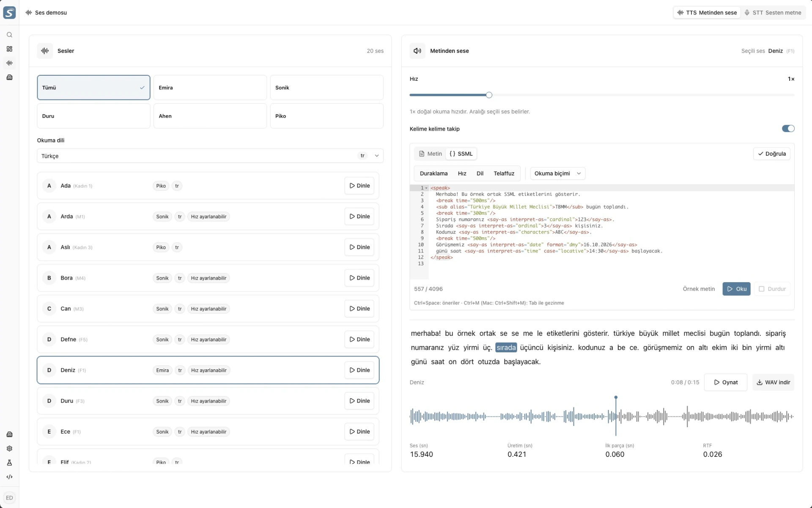812x508 pixels.
Task: Select the Duru model filter
Action: point(93,116)
